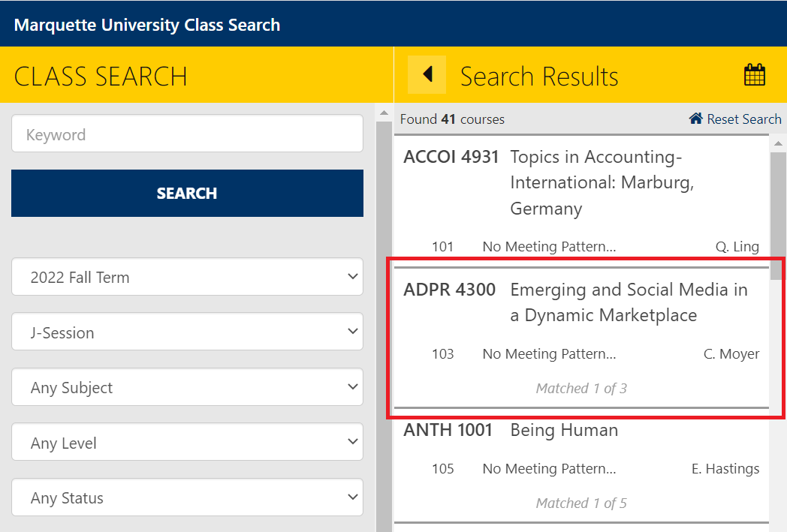
Task: Click the back arrow beside Search Results
Action: point(427,75)
